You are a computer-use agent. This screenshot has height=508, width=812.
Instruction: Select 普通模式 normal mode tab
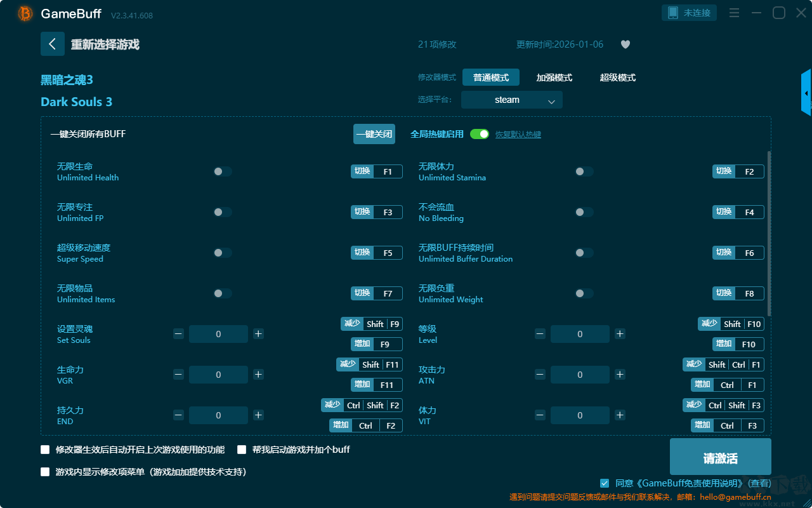point(491,77)
